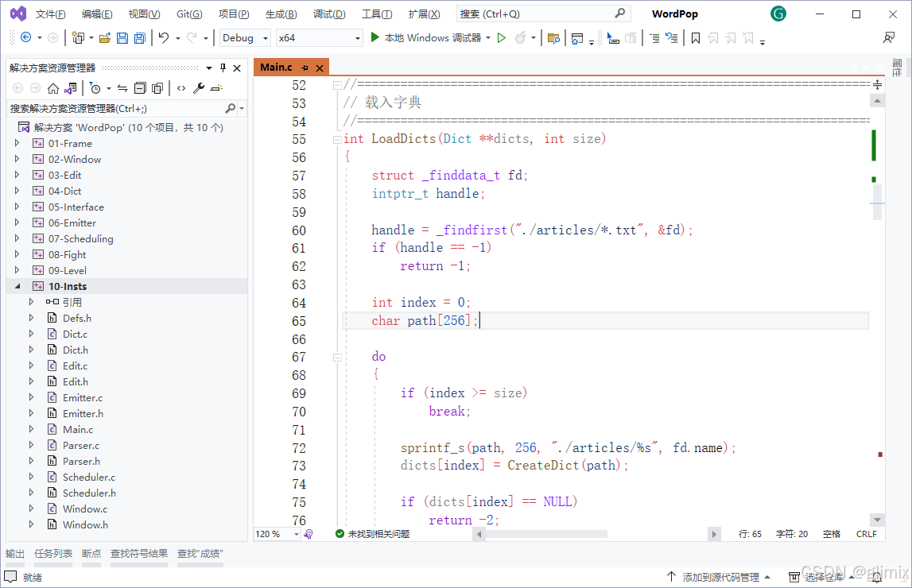Click the new project dropdown icon in the toolbar
This screenshot has width=912, height=588.
[78, 38]
